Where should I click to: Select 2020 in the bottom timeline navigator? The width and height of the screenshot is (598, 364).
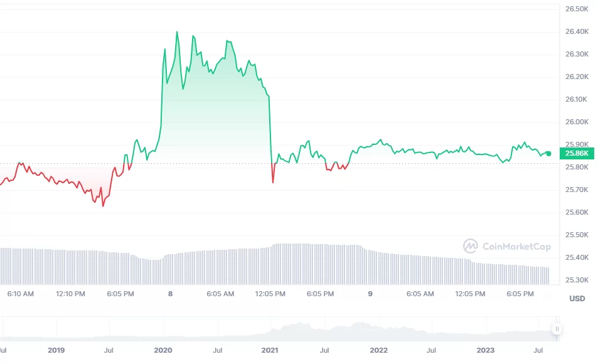click(163, 350)
